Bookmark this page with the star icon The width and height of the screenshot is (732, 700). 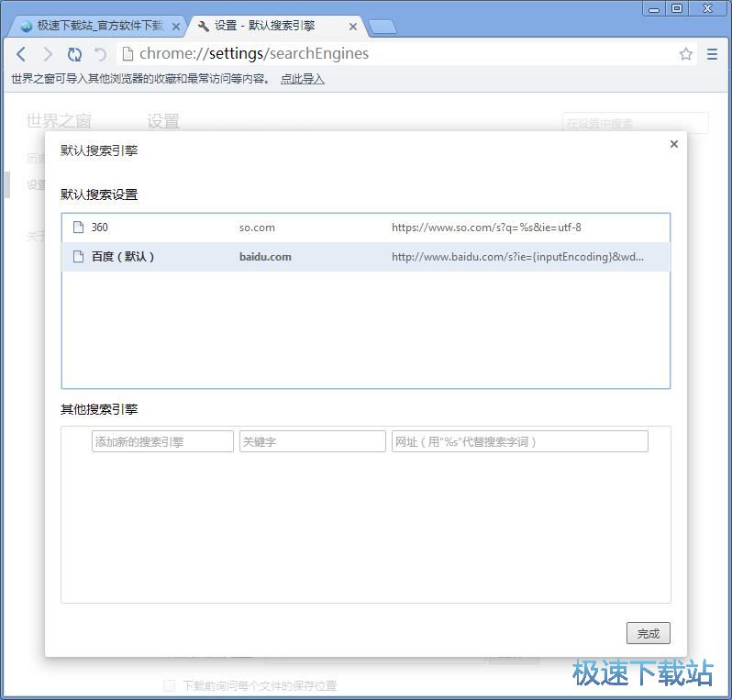point(686,54)
